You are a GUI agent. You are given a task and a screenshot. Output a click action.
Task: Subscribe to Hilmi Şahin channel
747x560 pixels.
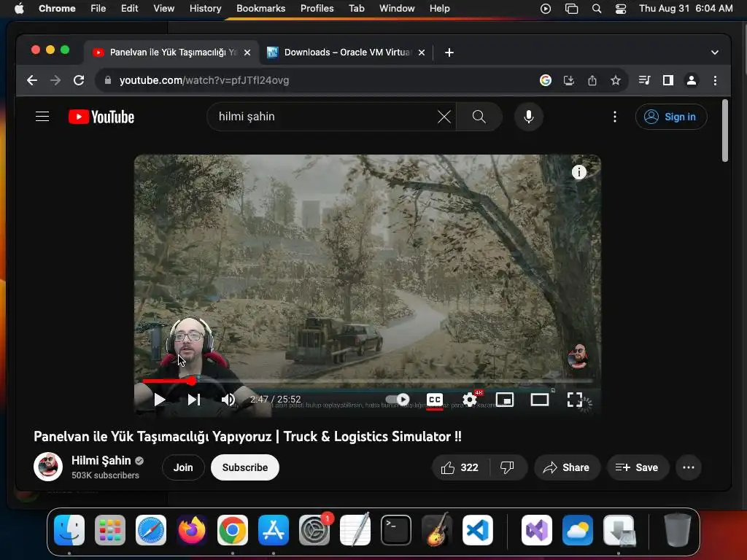point(245,467)
